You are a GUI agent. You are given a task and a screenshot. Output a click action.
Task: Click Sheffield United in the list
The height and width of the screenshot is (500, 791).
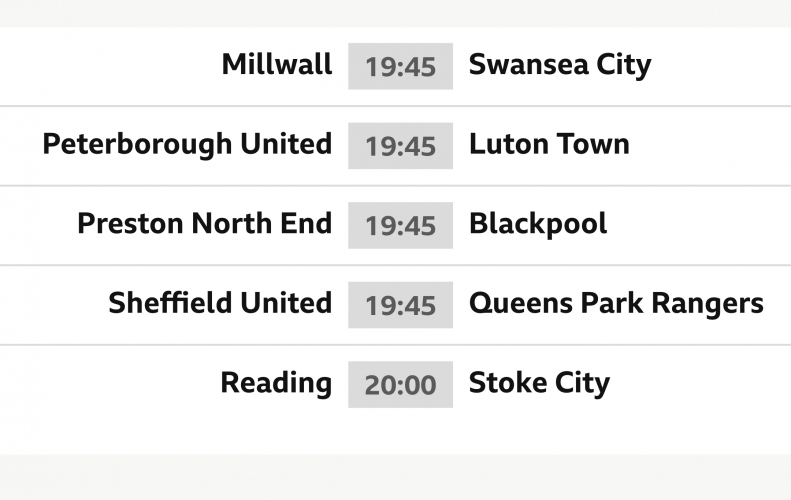coord(220,303)
